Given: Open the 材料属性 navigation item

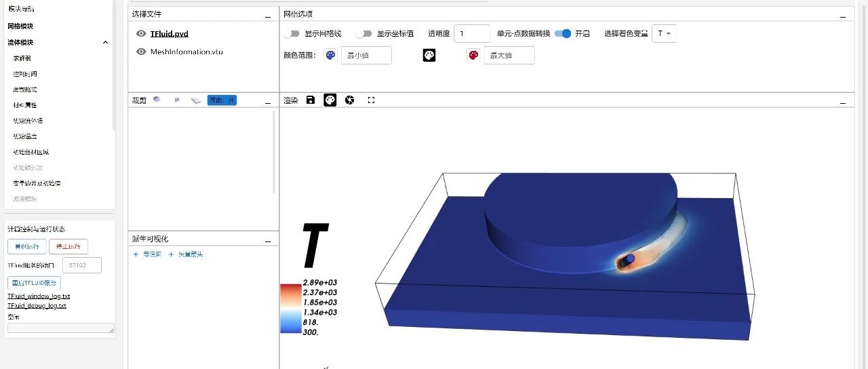Looking at the screenshot, I should pyautogui.click(x=25, y=105).
